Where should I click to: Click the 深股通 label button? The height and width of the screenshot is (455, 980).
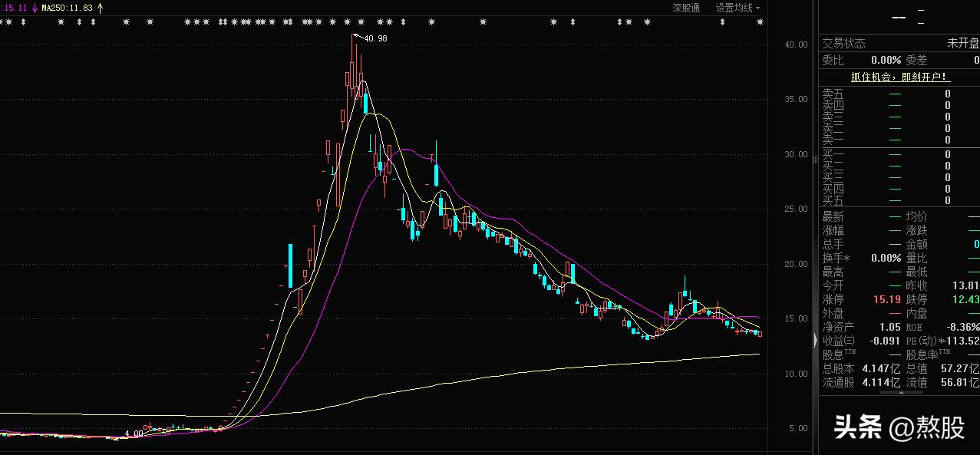click(x=686, y=8)
